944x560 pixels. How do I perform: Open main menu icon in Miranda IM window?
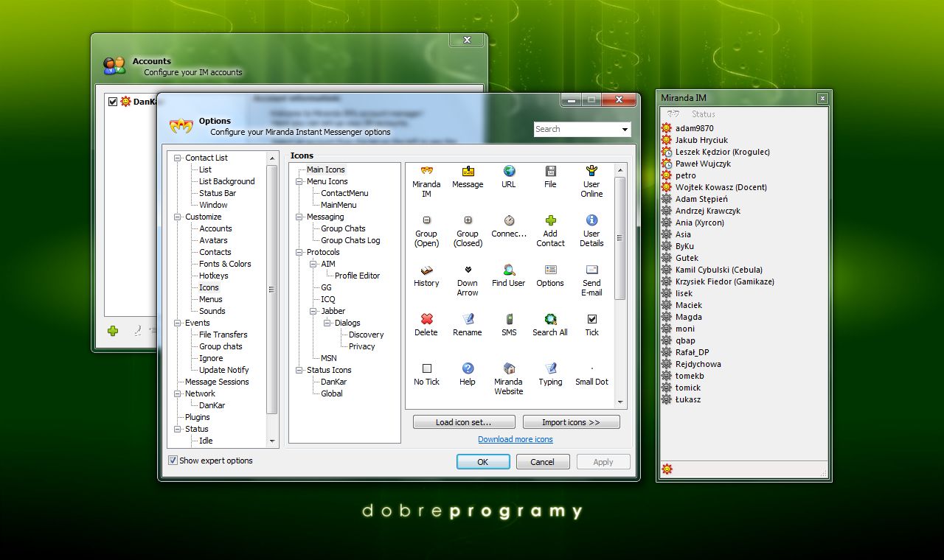pyautogui.click(x=672, y=114)
